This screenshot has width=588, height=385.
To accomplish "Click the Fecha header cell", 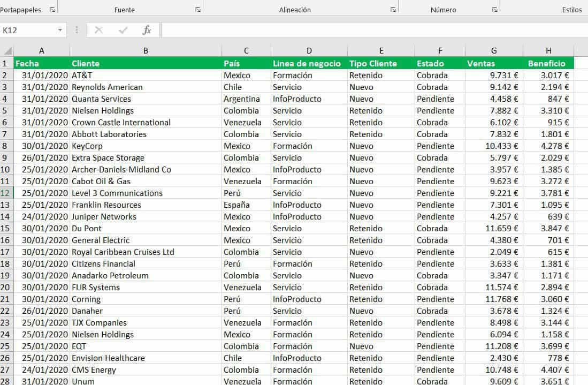I will coord(42,63).
